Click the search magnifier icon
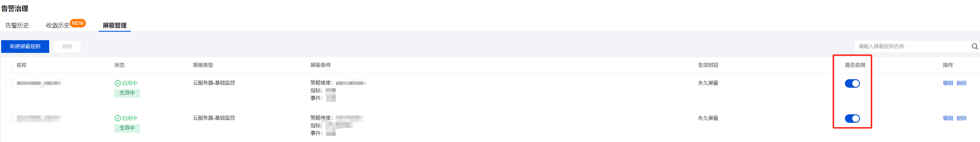980x142 pixels. 975,46
